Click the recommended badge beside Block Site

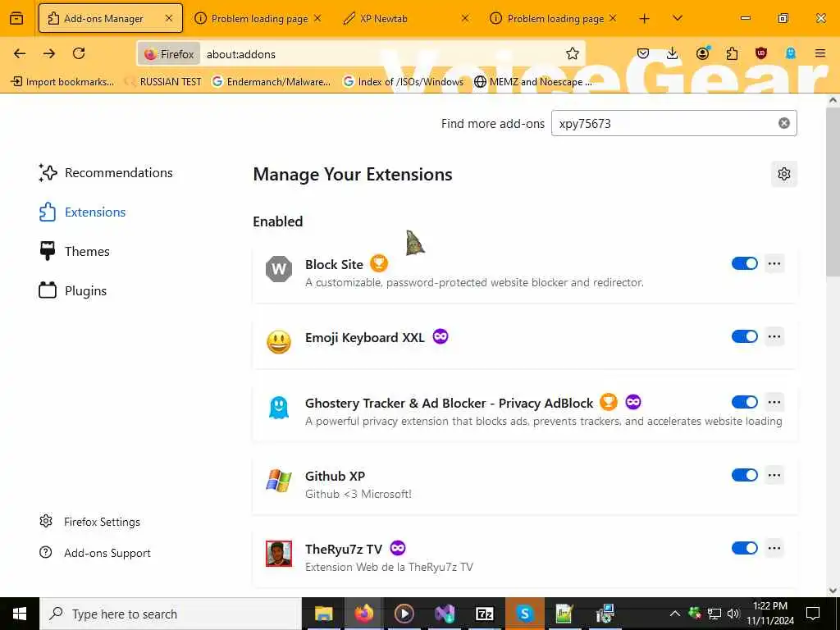pos(379,263)
